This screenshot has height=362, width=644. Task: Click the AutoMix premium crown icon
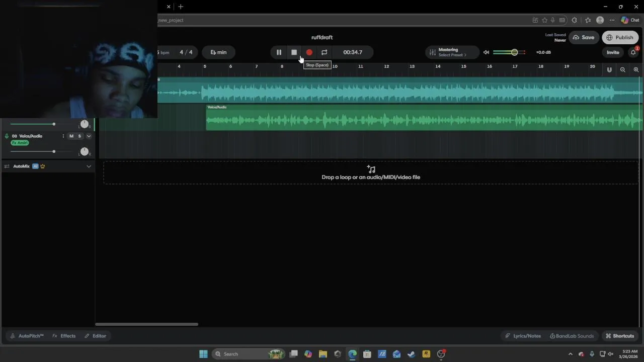coord(42,166)
